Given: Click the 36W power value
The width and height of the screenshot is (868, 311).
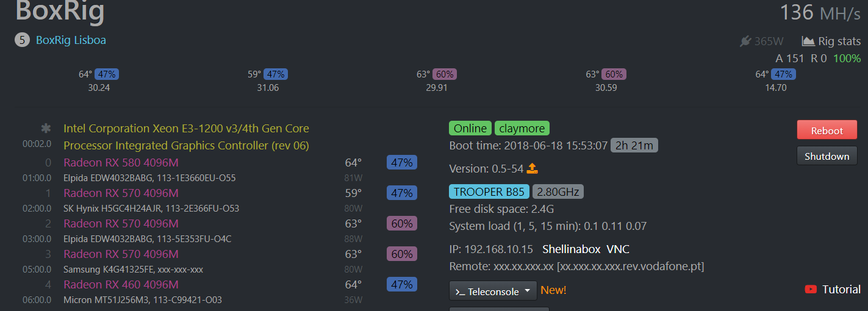Looking at the screenshot, I should 353,300.
